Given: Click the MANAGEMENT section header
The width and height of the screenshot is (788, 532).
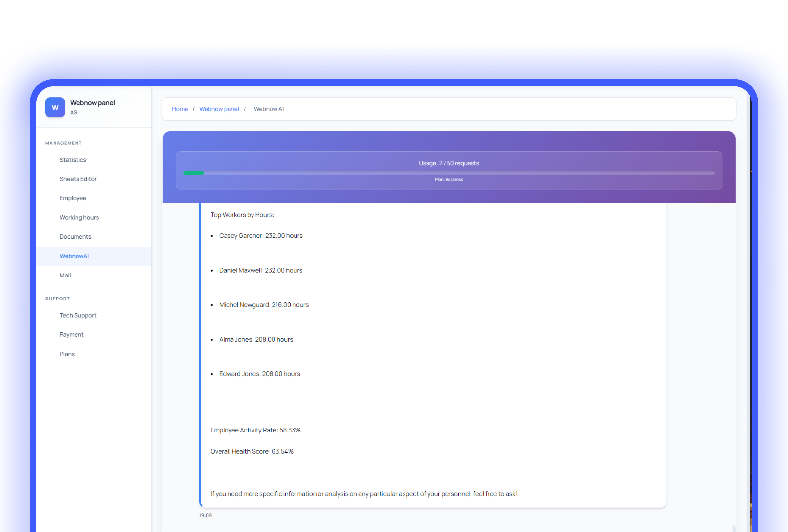Looking at the screenshot, I should tap(63, 143).
